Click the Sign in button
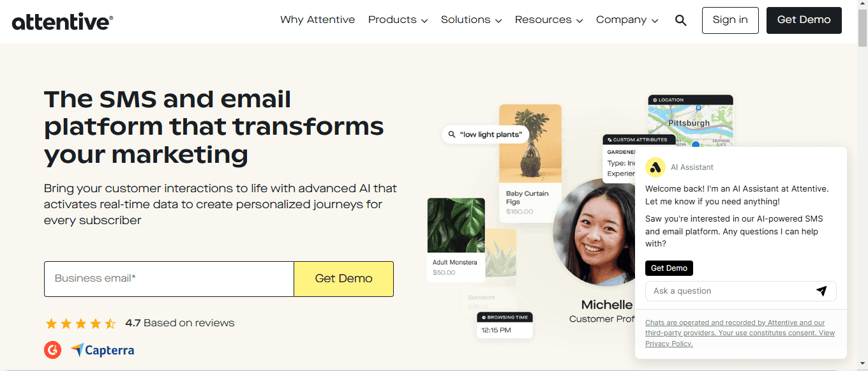 click(x=730, y=20)
